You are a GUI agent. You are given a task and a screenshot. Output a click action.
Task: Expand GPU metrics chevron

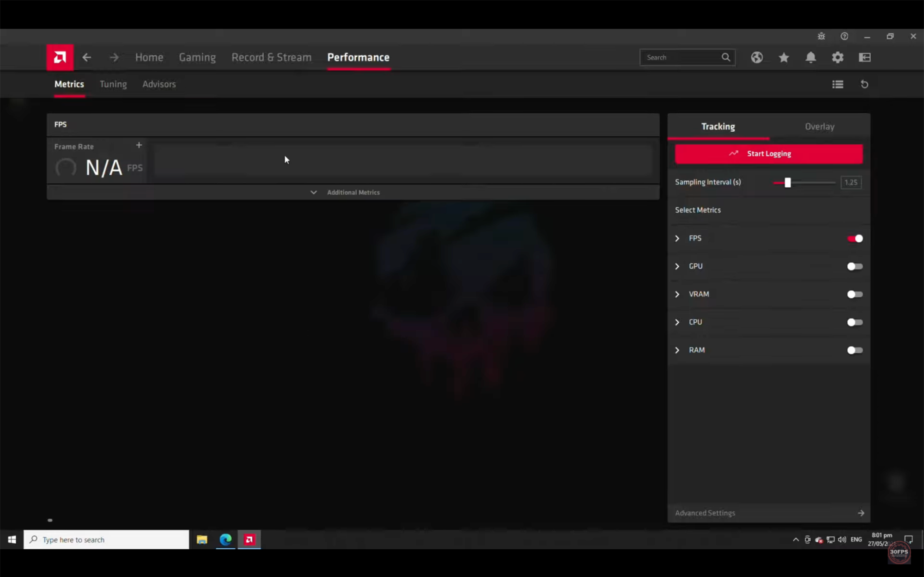pyautogui.click(x=677, y=266)
